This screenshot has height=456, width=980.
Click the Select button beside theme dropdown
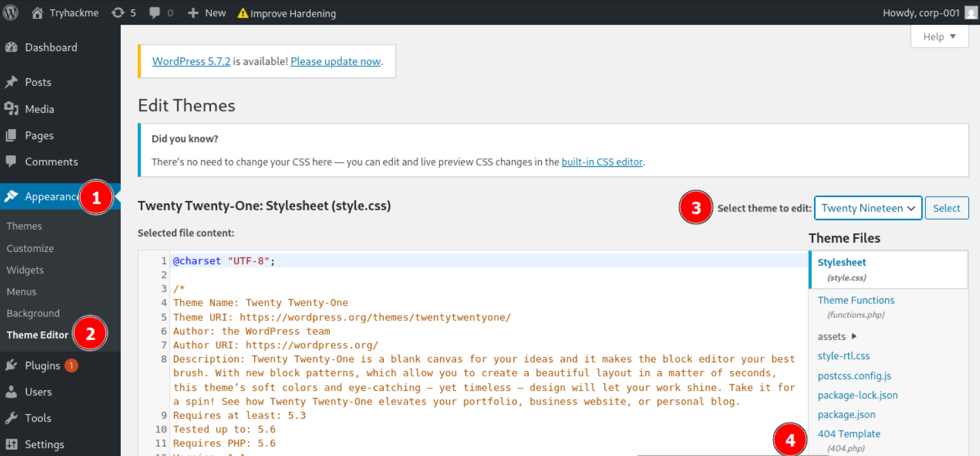pos(947,208)
